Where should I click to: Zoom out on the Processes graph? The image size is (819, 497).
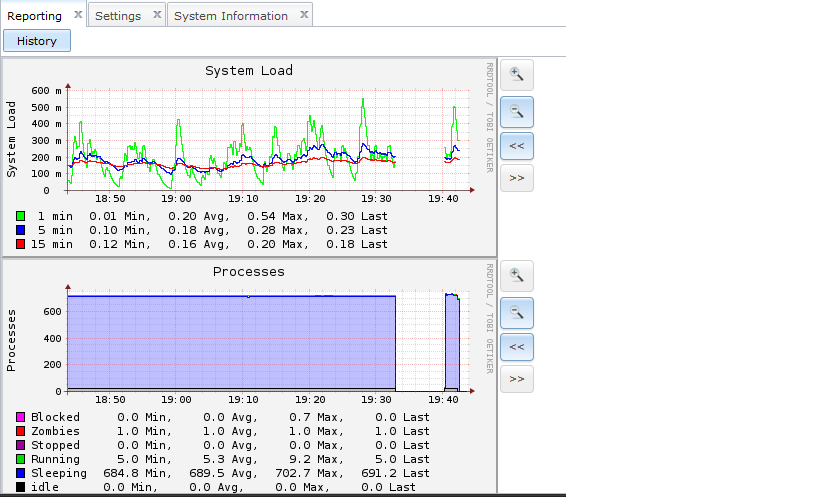(x=517, y=313)
